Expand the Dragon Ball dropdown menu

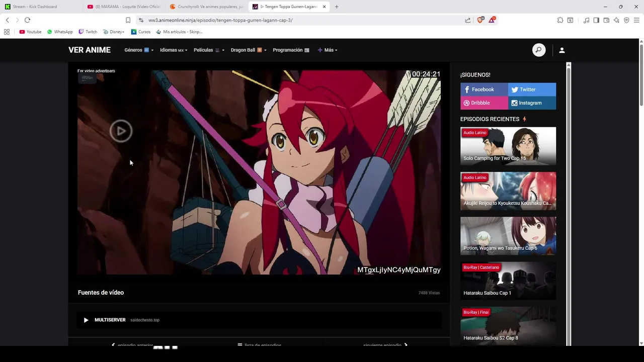(249, 50)
